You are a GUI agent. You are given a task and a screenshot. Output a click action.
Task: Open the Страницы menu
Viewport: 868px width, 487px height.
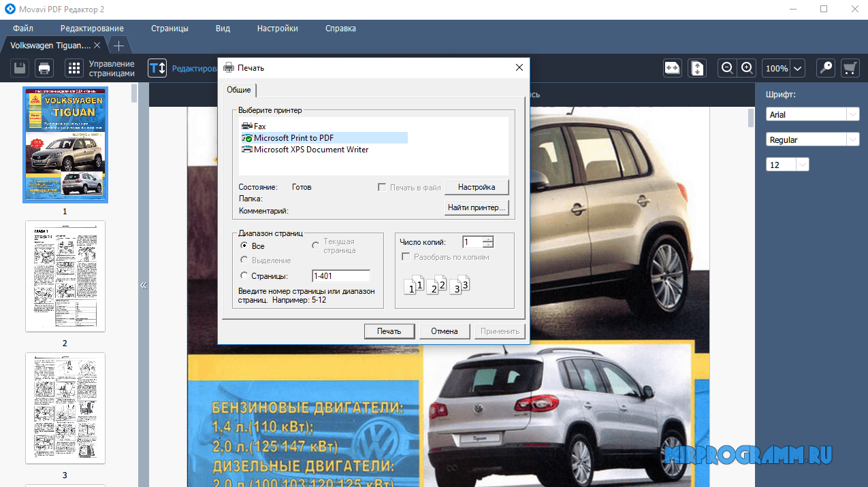(x=170, y=29)
